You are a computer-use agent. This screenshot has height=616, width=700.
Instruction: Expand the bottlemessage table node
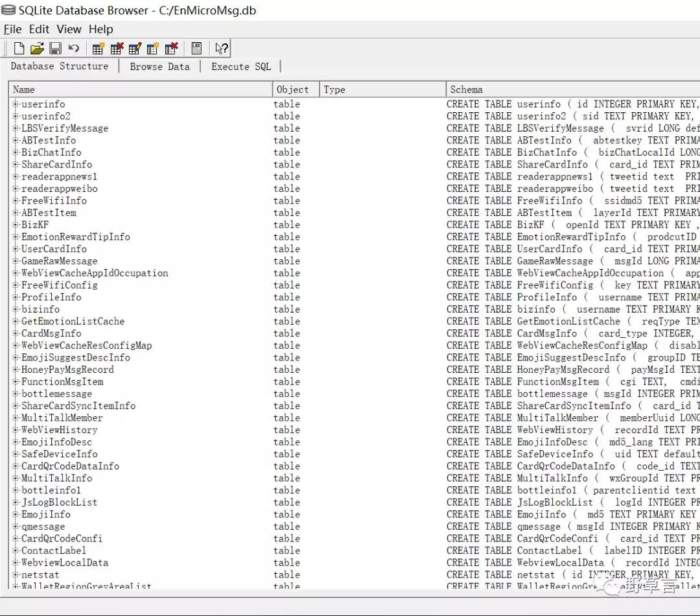(x=16, y=394)
